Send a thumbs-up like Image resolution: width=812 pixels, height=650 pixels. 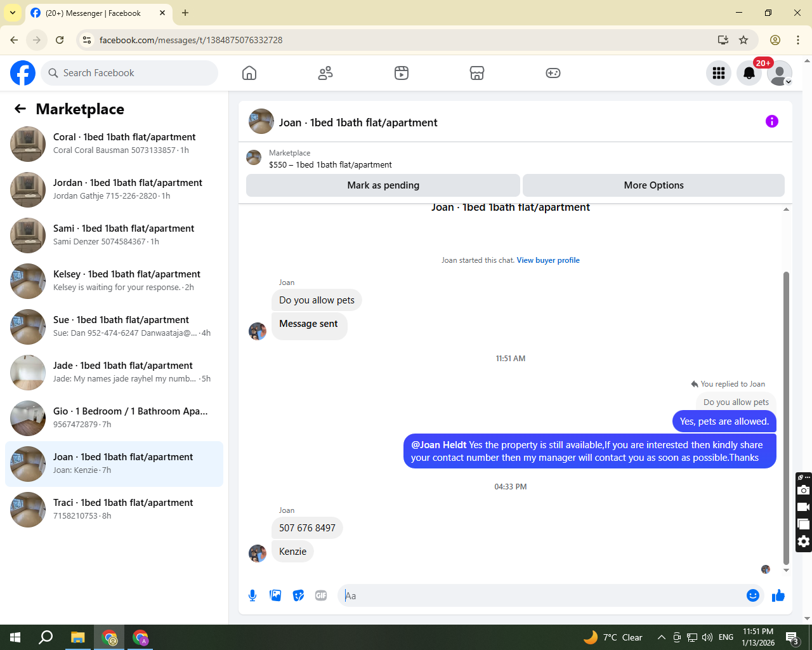click(x=778, y=595)
